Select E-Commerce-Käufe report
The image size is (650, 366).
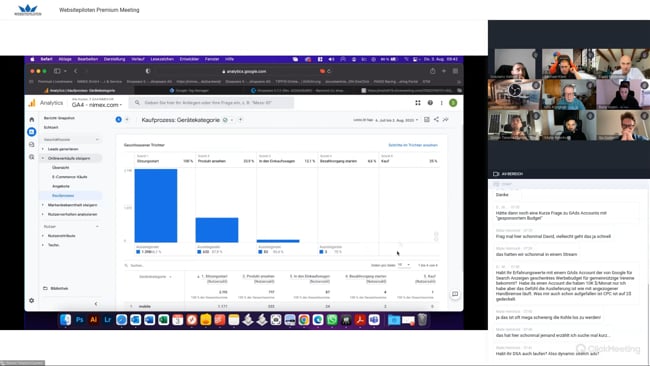pos(70,177)
